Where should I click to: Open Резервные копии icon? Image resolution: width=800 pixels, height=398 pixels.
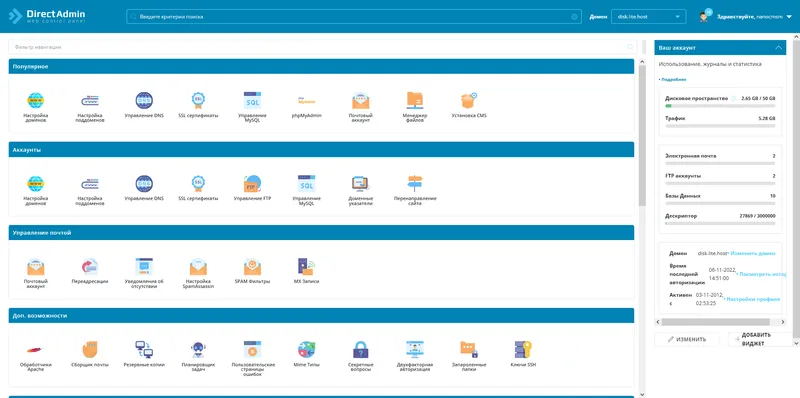[144, 350]
